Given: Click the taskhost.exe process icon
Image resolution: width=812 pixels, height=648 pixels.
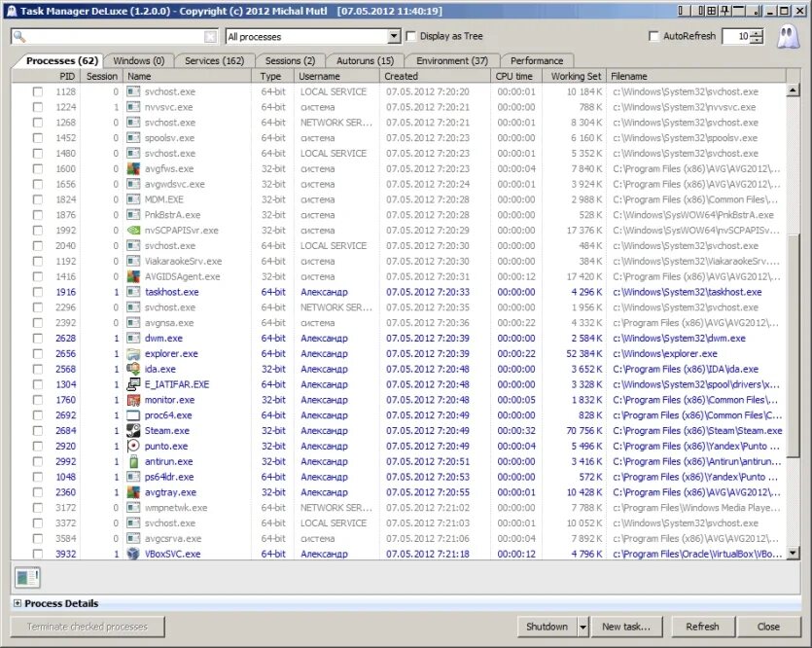Looking at the screenshot, I should 133,292.
